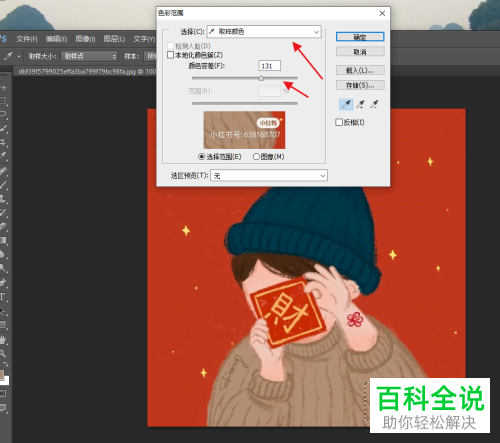
Task: Select the Gradient tool
Action: tap(3, 240)
